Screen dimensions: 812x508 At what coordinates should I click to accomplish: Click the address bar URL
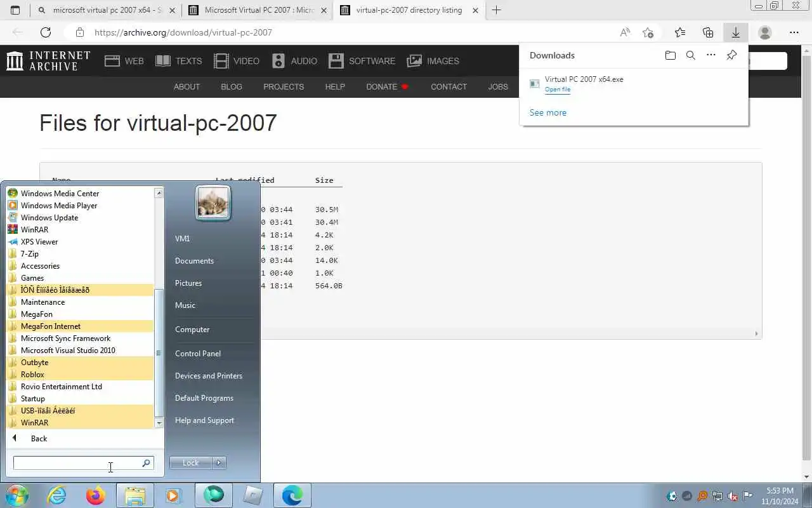tap(183, 32)
